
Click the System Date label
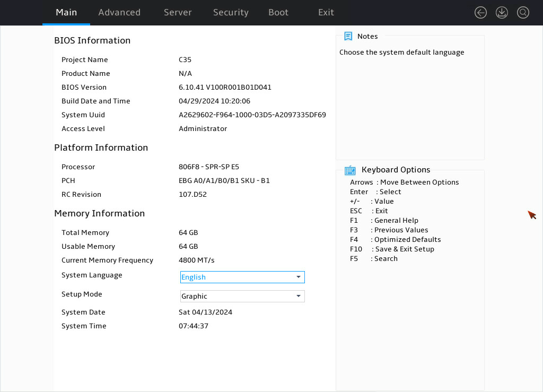(83, 312)
